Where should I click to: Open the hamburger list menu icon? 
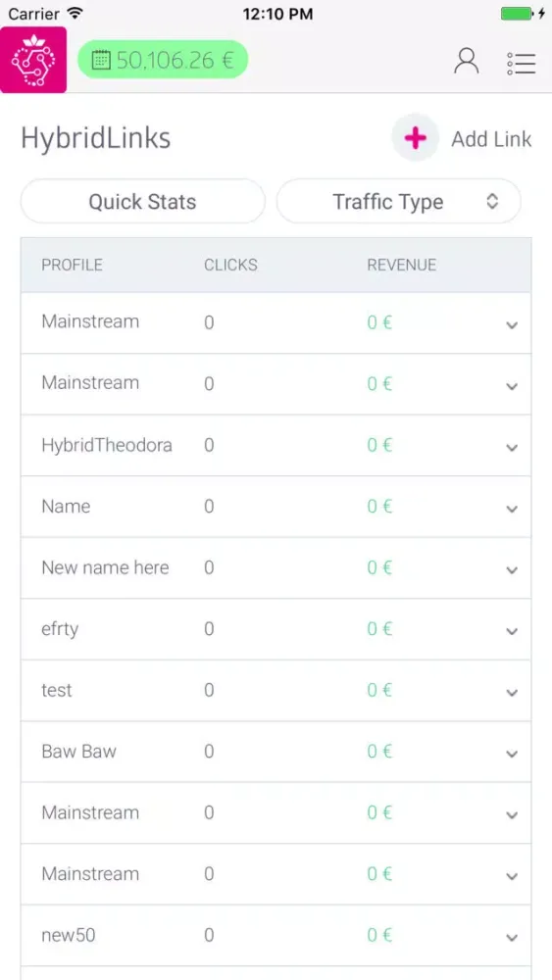click(522, 63)
